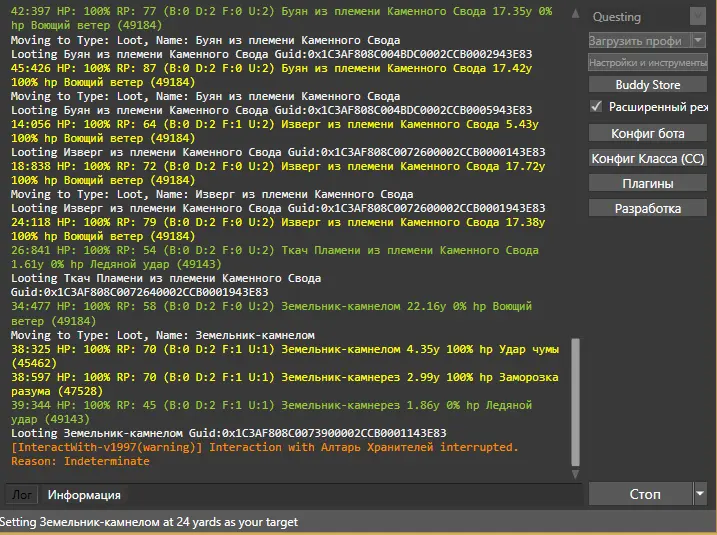Expand the arrow next to Загрузить профиль
The image size is (717, 535).
(698, 40)
